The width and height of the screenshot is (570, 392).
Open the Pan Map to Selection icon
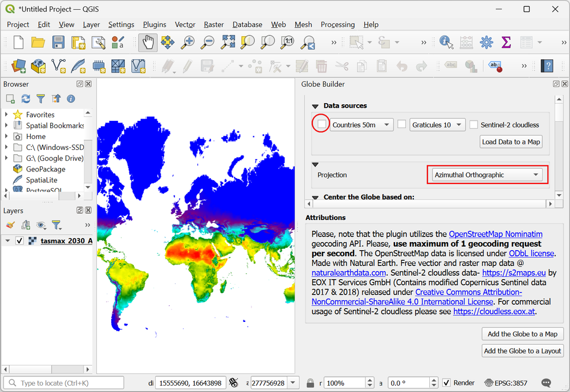click(x=167, y=43)
